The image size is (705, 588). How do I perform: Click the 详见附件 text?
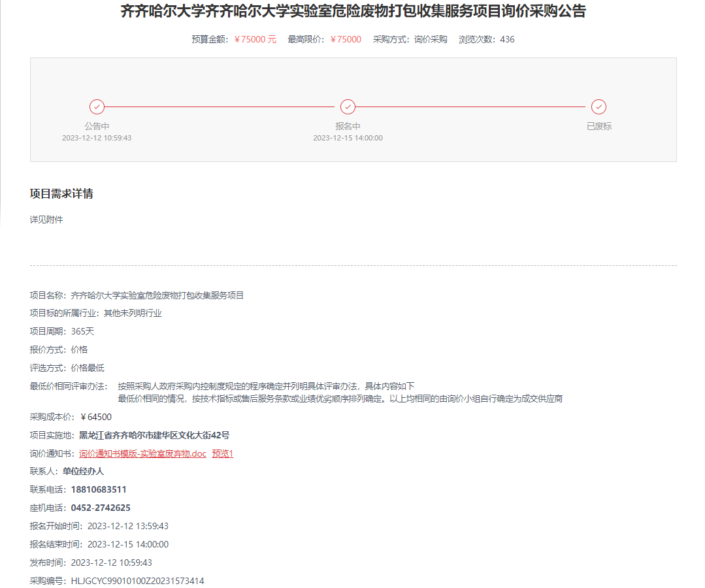[46, 220]
